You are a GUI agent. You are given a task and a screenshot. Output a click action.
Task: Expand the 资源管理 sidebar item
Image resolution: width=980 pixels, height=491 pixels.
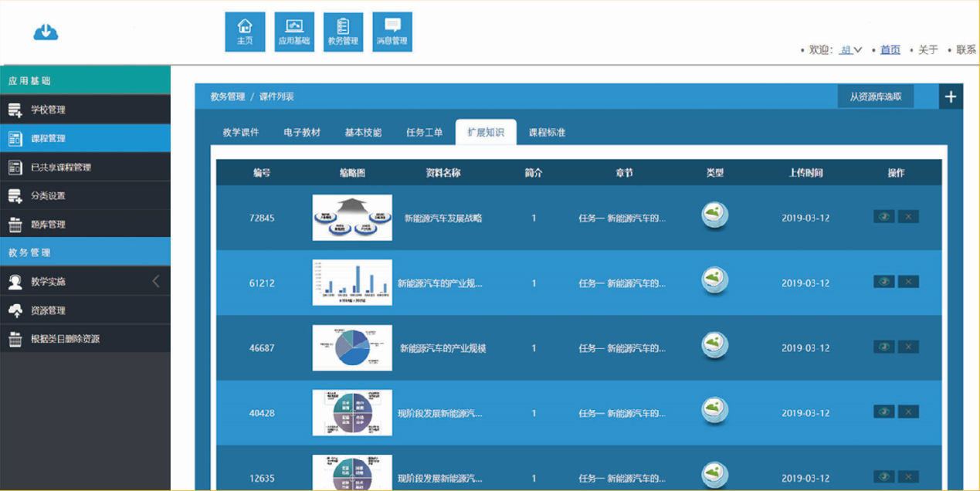point(48,310)
